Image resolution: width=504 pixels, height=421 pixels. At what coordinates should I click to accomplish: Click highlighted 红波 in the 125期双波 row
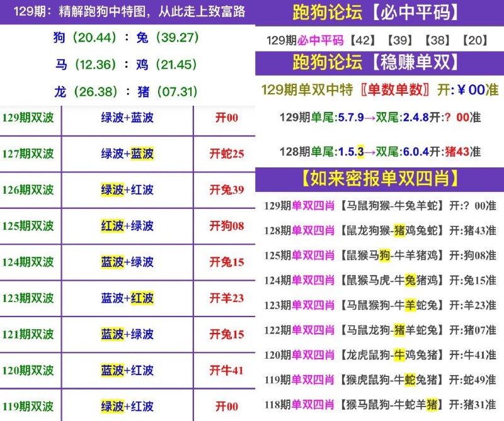tap(112, 226)
